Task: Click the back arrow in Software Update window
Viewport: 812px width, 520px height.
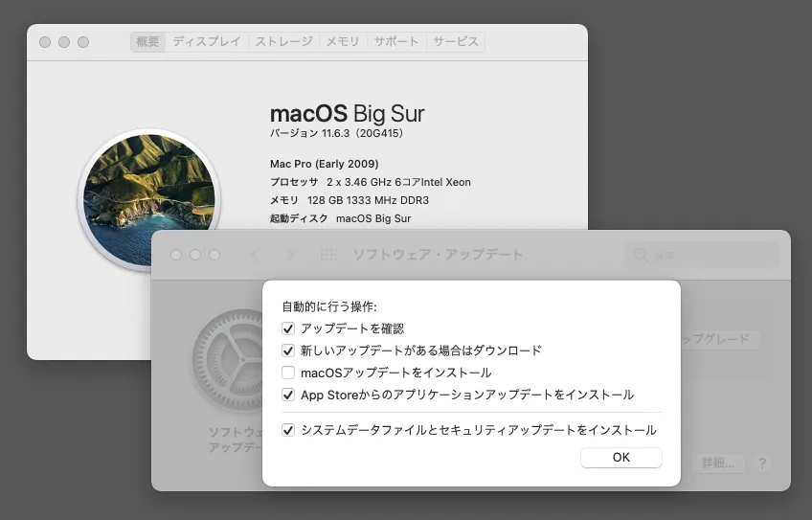Action: (255, 255)
